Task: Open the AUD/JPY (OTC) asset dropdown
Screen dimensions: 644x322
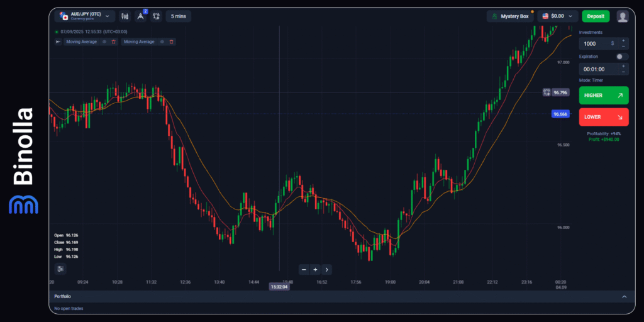Action: point(84,16)
